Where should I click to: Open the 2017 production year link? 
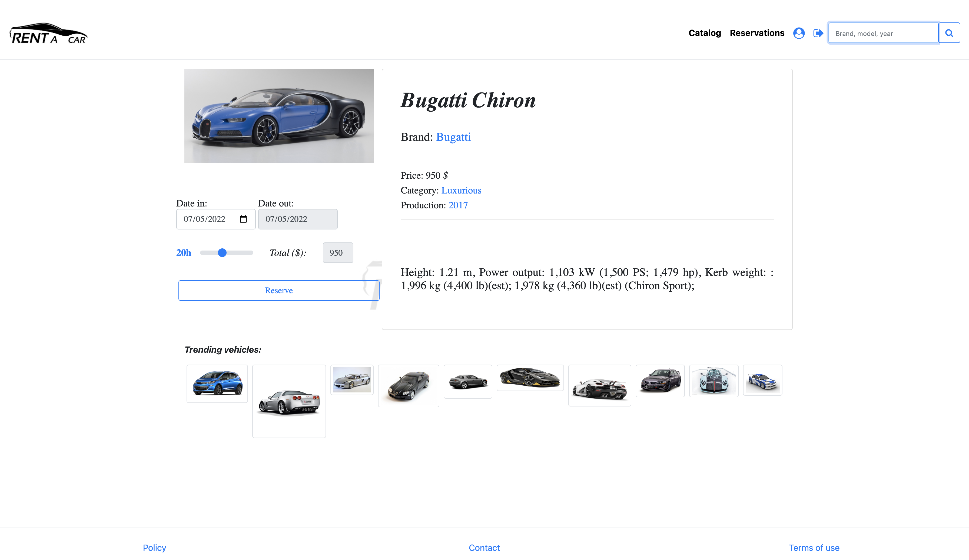[x=458, y=205]
